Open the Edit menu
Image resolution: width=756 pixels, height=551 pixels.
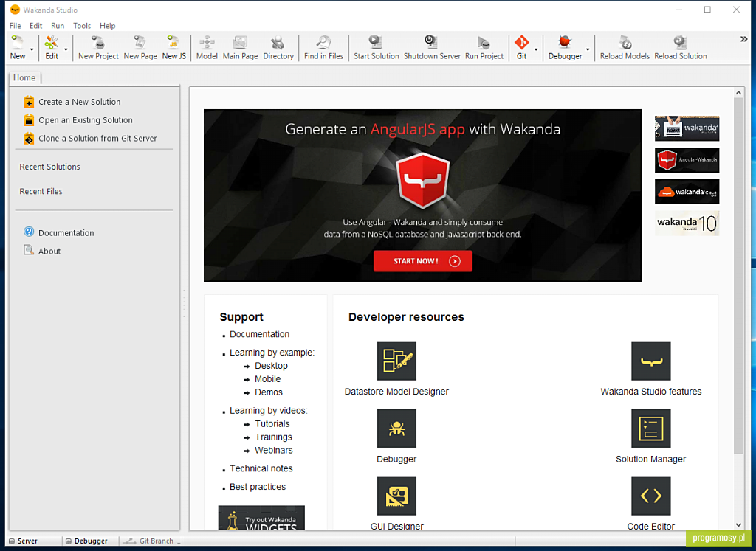pos(35,26)
